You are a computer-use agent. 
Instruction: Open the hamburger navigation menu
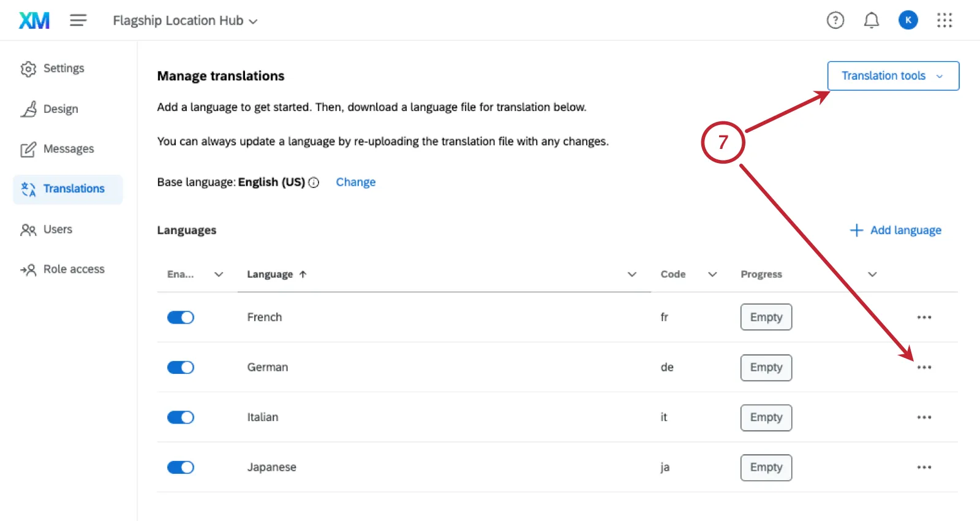78,20
